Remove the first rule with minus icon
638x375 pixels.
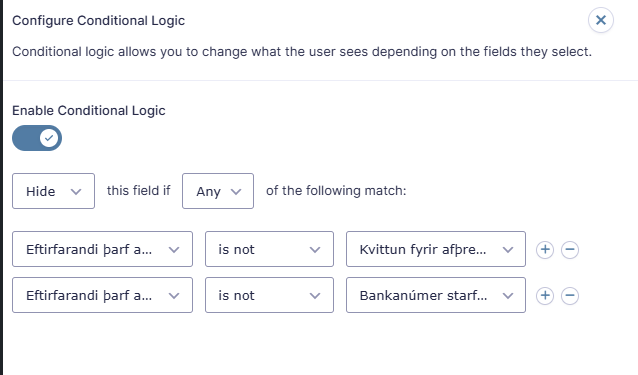click(x=570, y=249)
